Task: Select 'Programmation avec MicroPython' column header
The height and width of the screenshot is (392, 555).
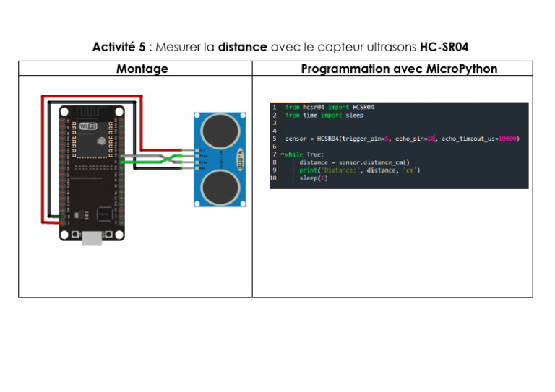Action: [399, 69]
